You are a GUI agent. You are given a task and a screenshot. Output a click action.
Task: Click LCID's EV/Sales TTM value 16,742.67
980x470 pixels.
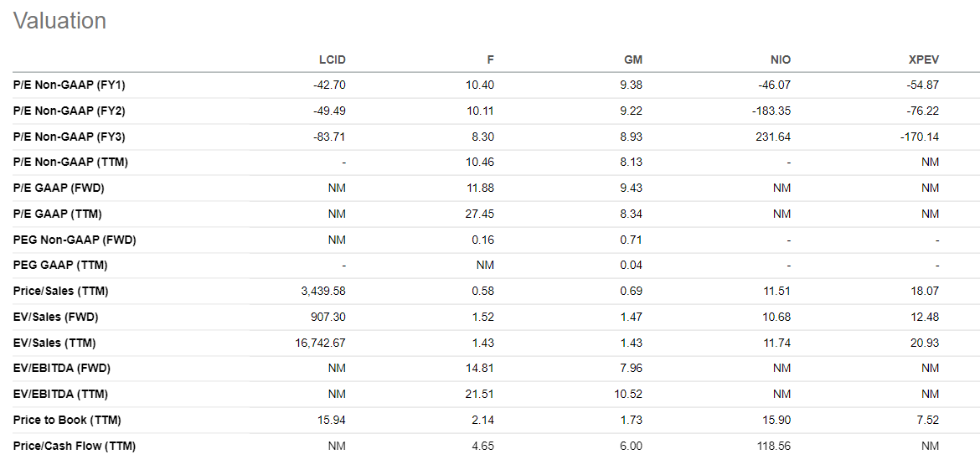tap(319, 343)
